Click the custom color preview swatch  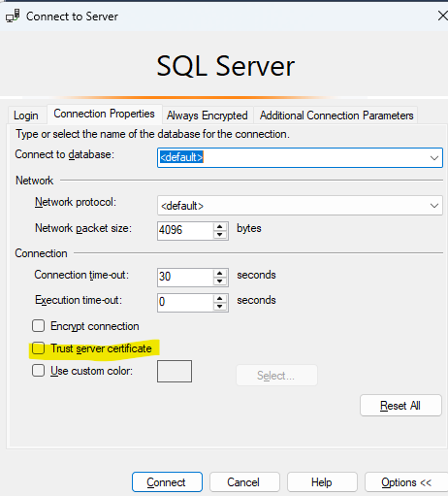pyautogui.click(x=175, y=371)
